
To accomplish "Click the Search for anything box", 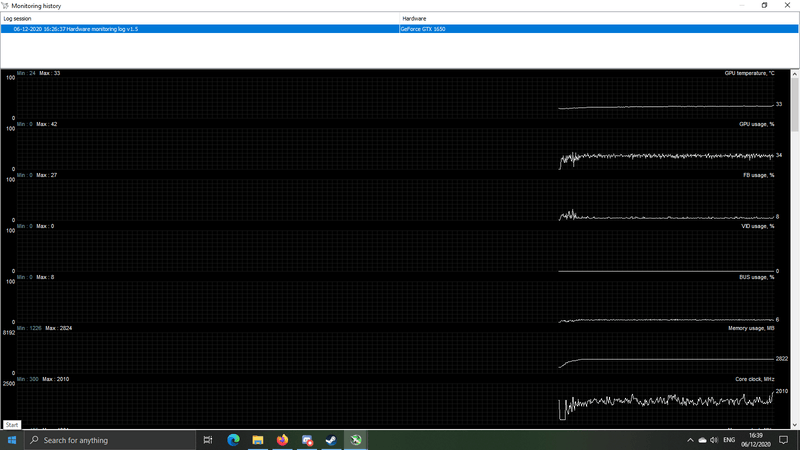I will click(x=110, y=440).
